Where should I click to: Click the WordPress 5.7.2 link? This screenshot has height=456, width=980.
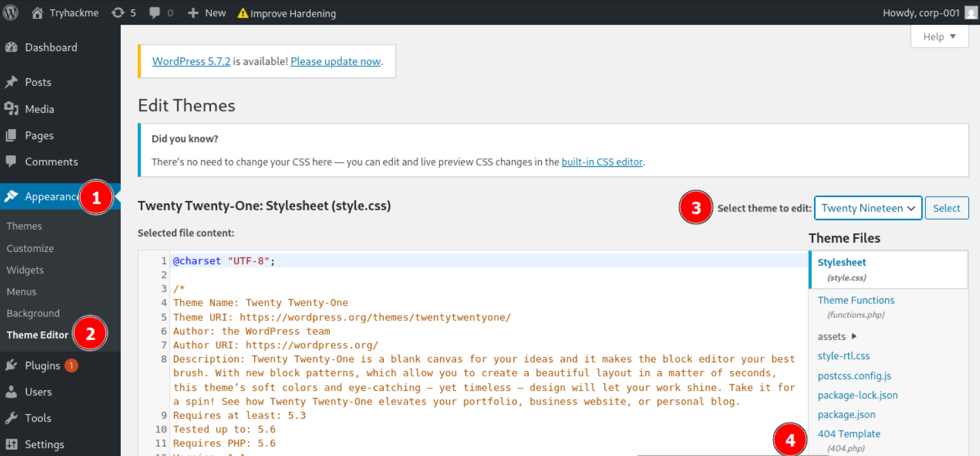191,61
